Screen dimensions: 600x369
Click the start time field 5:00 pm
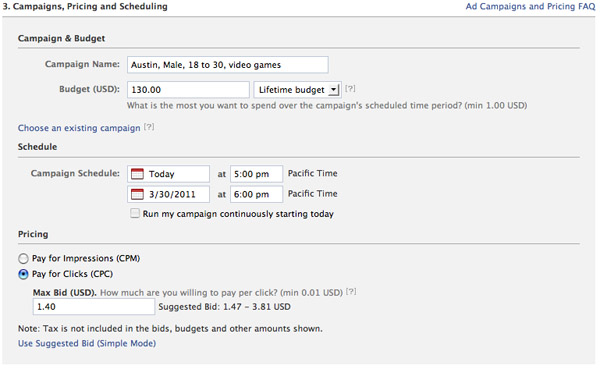pos(256,174)
